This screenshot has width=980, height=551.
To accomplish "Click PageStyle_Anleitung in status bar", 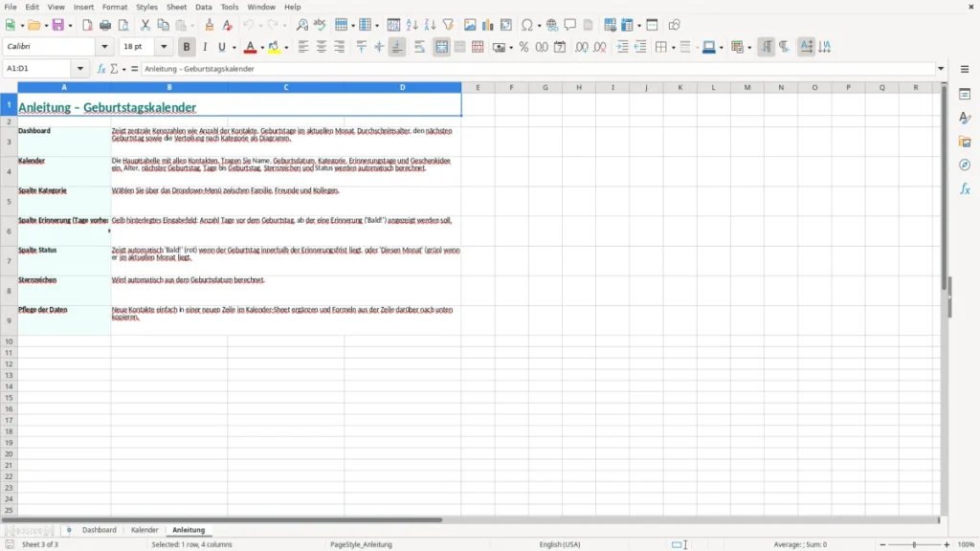I will [361, 544].
